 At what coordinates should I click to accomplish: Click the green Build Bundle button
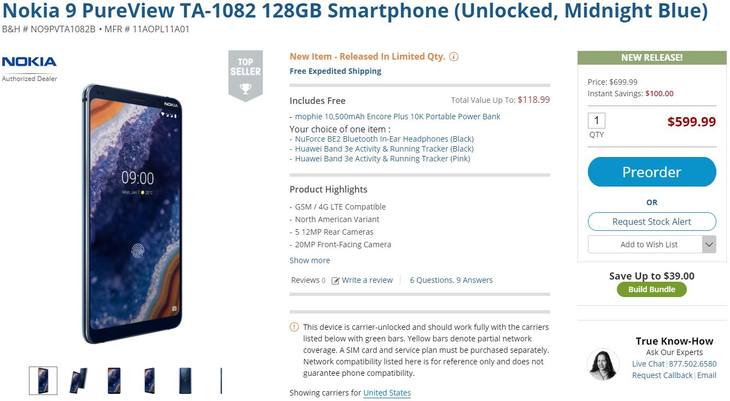coord(651,289)
